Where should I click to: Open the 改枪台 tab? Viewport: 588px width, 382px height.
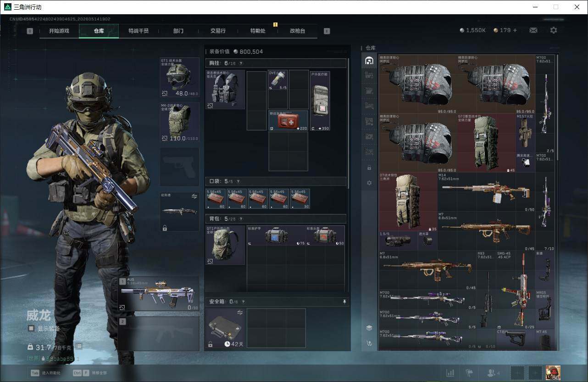pyautogui.click(x=297, y=31)
